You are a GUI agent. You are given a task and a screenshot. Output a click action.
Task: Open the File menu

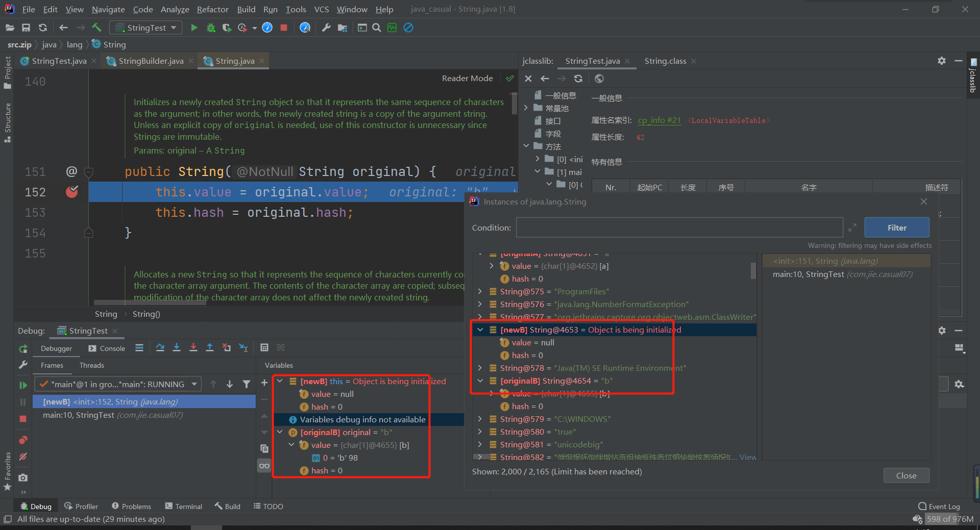pyautogui.click(x=29, y=9)
